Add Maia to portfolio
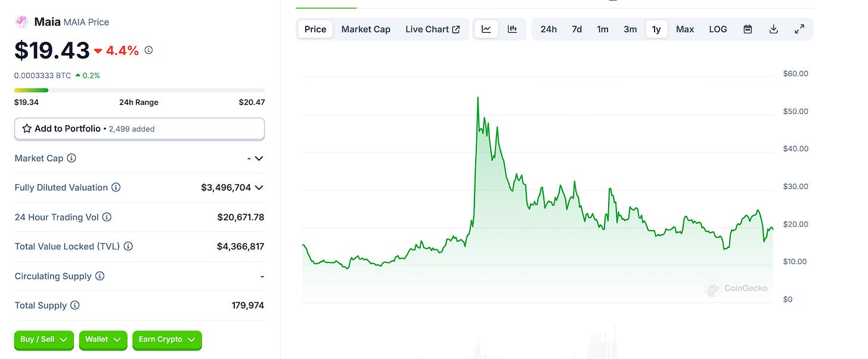 pyautogui.click(x=139, y=128)
